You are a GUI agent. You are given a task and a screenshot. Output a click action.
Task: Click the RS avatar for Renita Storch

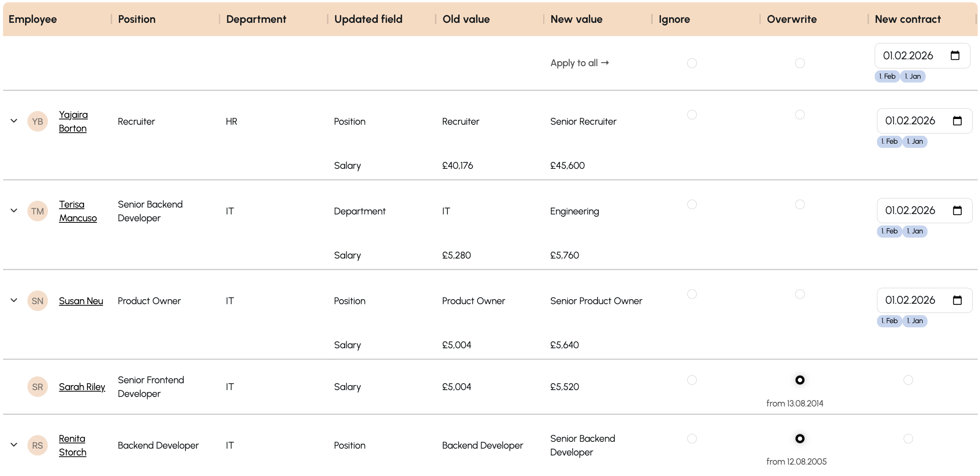pyautogui.click(x=37, y=446)
